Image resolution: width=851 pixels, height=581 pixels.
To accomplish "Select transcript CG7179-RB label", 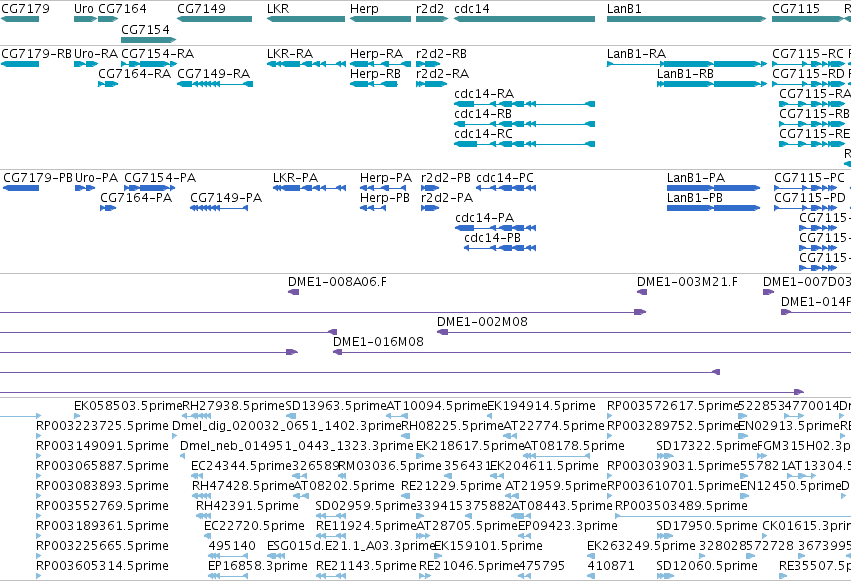I will [x=36, y=54].
